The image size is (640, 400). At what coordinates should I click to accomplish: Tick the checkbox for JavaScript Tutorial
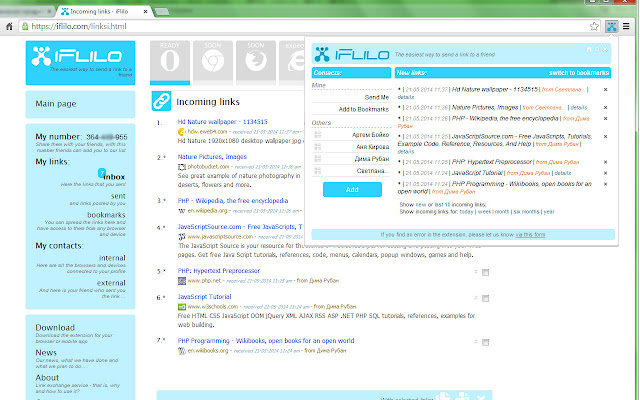pyautogui.click(x=485, y=298)
